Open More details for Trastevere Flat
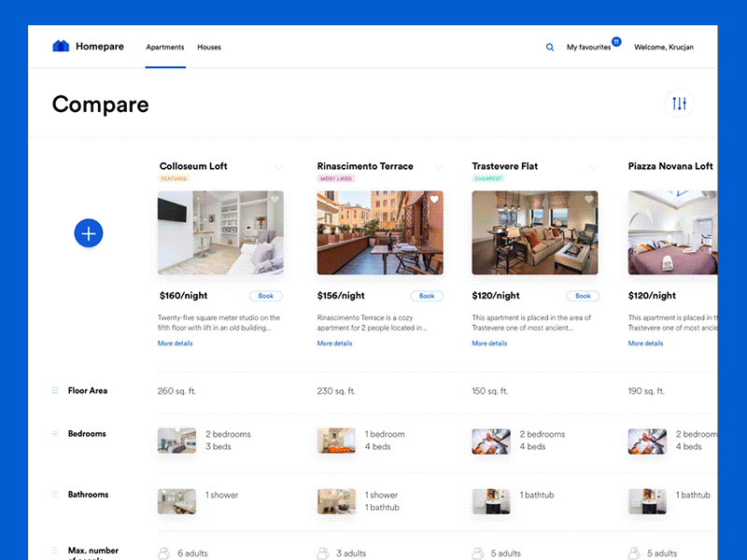747x560 pixels. tap(489, 343)
